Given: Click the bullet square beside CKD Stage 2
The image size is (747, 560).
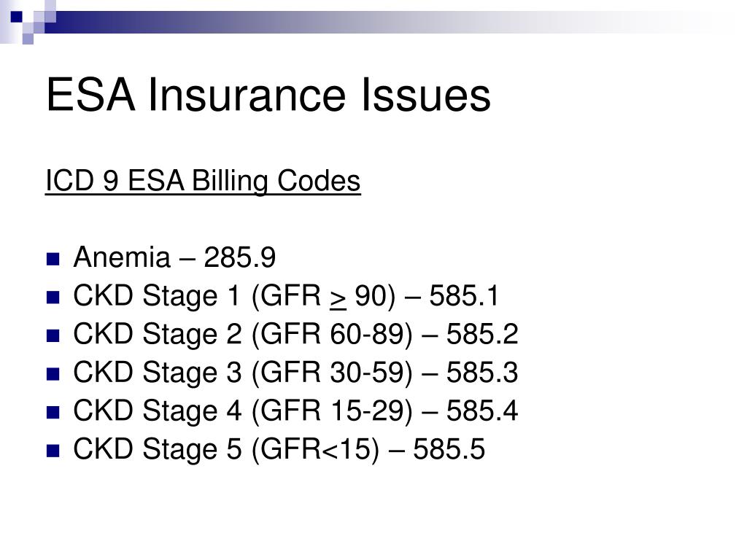Looking at the screenshot, I should pyautogui.click(x=53, y=335).
